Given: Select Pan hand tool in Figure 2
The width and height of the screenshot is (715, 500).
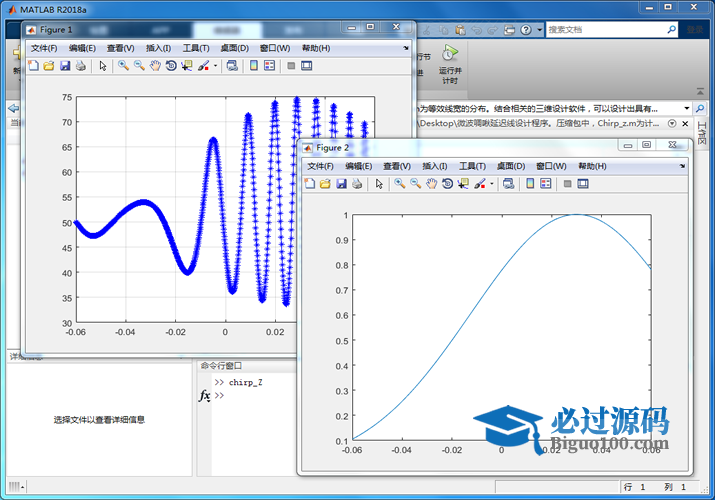Looking at the screenshot, I should [x=431, y=184].
